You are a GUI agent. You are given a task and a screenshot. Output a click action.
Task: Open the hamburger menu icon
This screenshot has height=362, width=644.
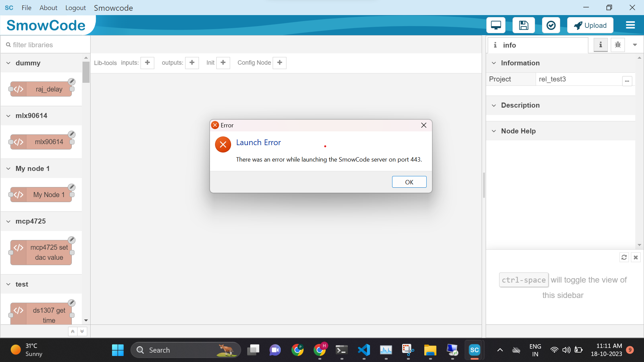click(x=630, y=25)
